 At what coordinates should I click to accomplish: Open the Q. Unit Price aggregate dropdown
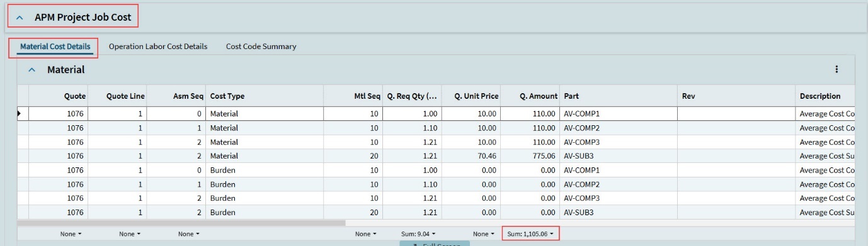click(x=484, y=234)
